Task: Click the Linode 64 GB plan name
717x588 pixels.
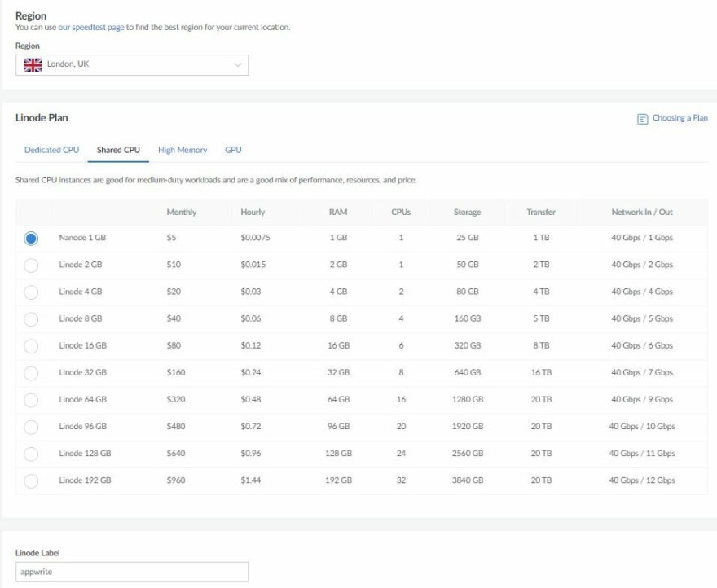Action: (83, 400)
